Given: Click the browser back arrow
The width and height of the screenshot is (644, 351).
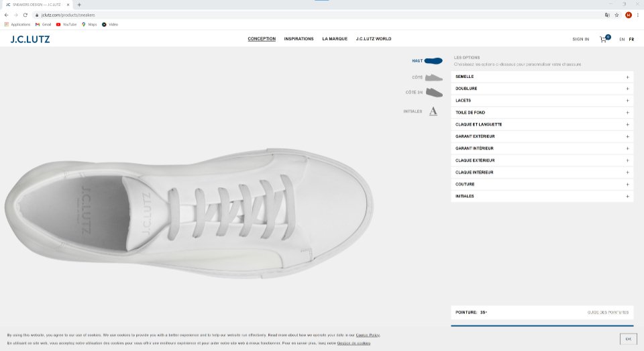Looking at the screenshot, I should click(6, 15).
